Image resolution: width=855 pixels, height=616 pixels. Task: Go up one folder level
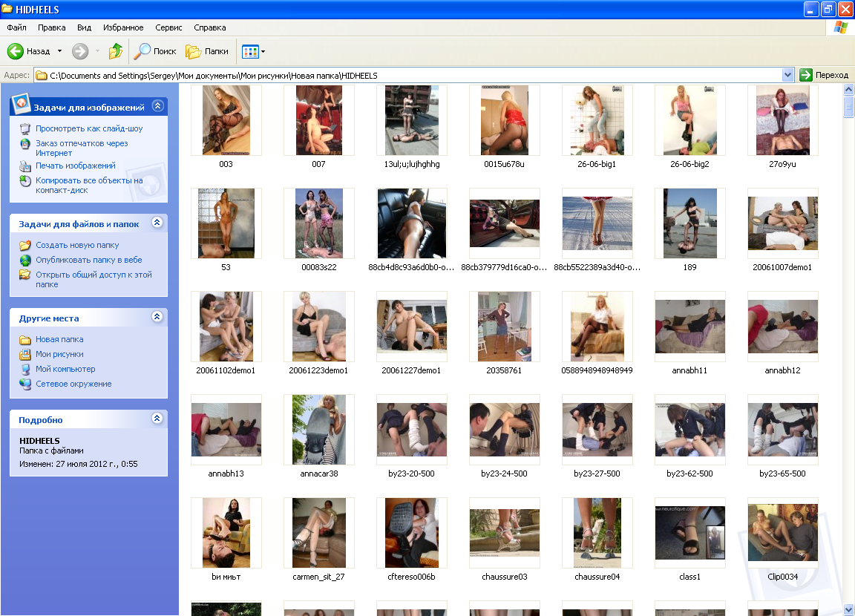pyautogui.click(x=116, y=51)
